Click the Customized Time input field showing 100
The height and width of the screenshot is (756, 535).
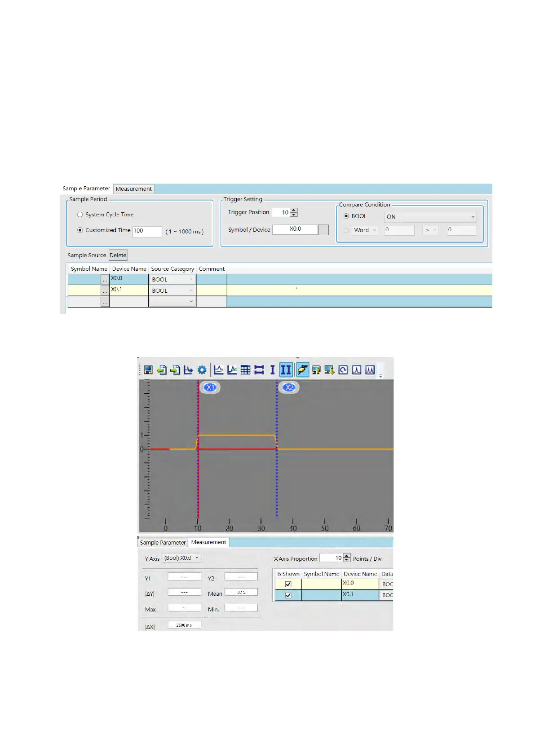[x=147, y=231]
